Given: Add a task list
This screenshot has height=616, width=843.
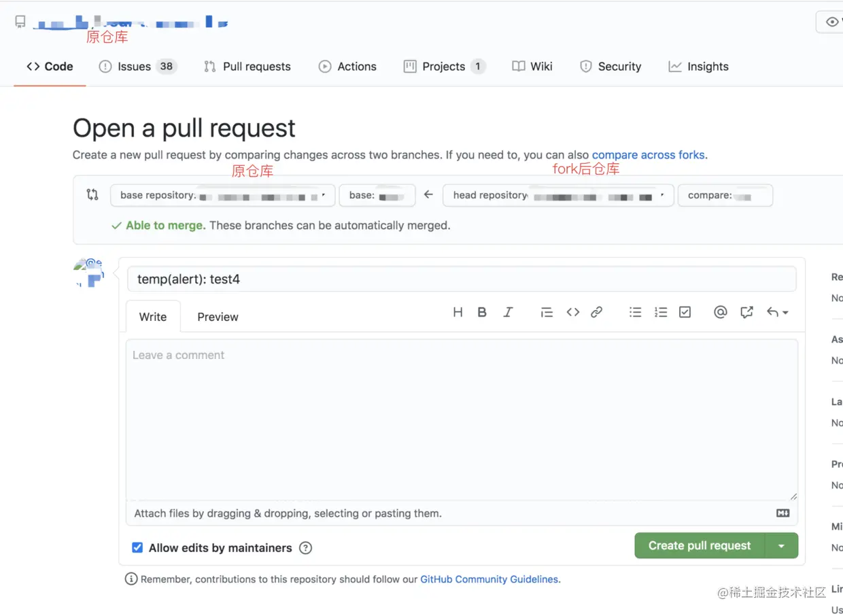Looking at the screenshot, I should pos(685,312).
